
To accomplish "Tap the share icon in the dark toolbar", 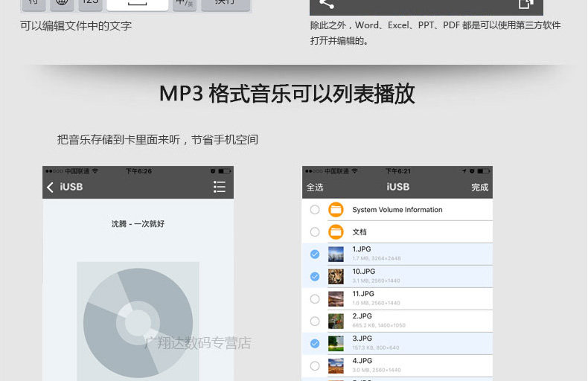I will [326, 4].
